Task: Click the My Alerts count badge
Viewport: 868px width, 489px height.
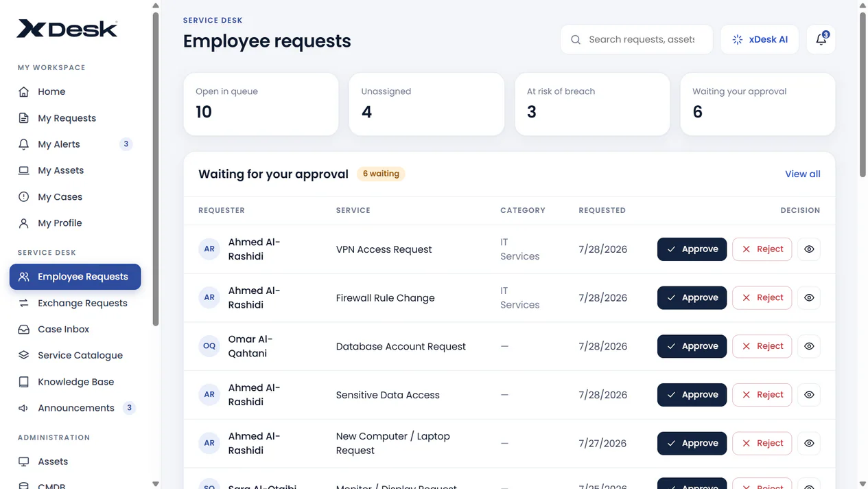Action: pyautogui.click(x=126, y=144)
